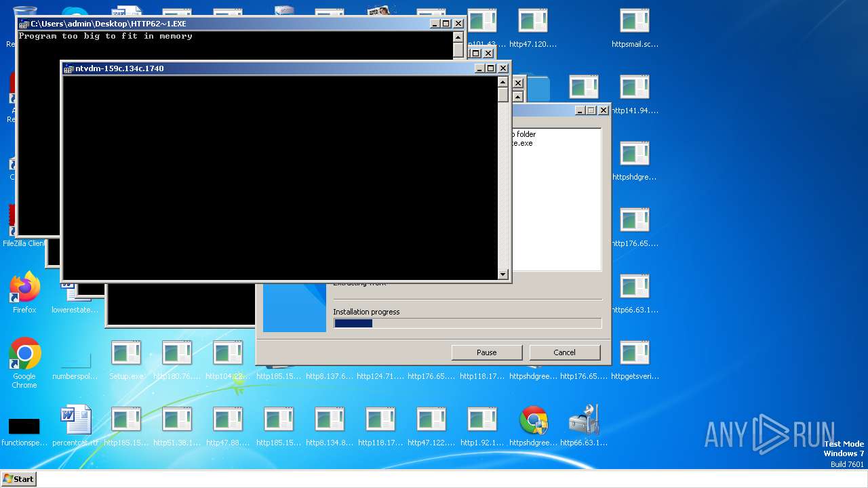Open the Firefox desktop shortcut
Image resolution: width=868 pixels, height=488 pixels.
coord(24,293)
